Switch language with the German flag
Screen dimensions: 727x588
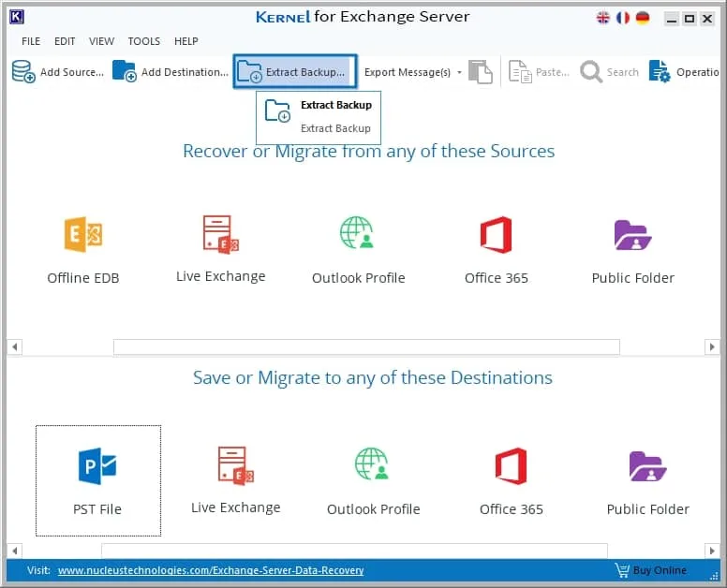pyautogui.click(x=643, y=18)
